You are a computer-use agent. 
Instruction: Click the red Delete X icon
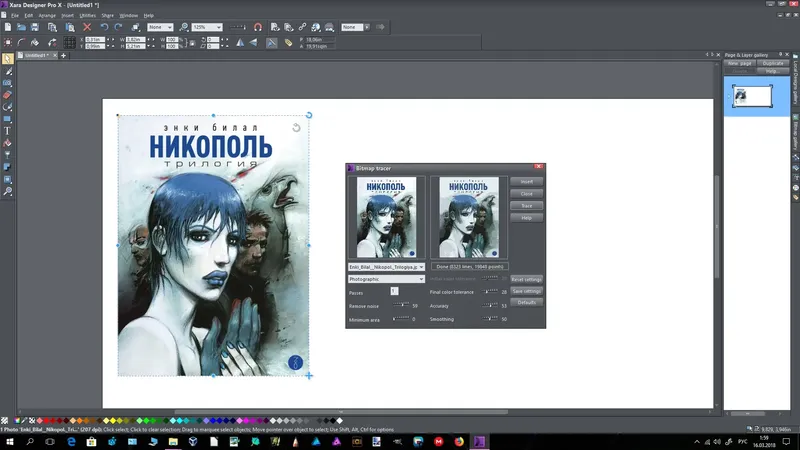tap(88, 27)
